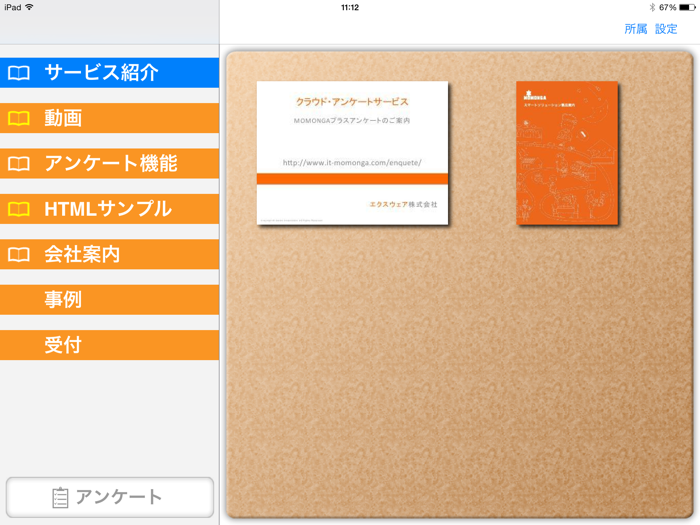Open the 事例 category

(x=109, y=300)
